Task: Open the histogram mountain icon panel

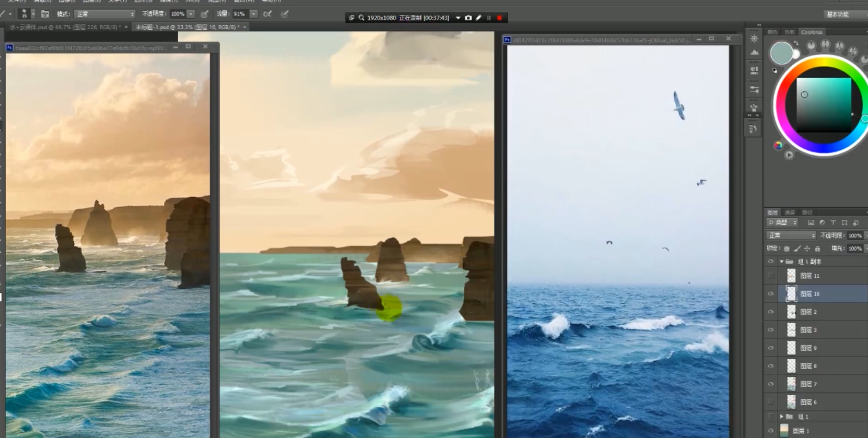Action: [x=754, y=53]
